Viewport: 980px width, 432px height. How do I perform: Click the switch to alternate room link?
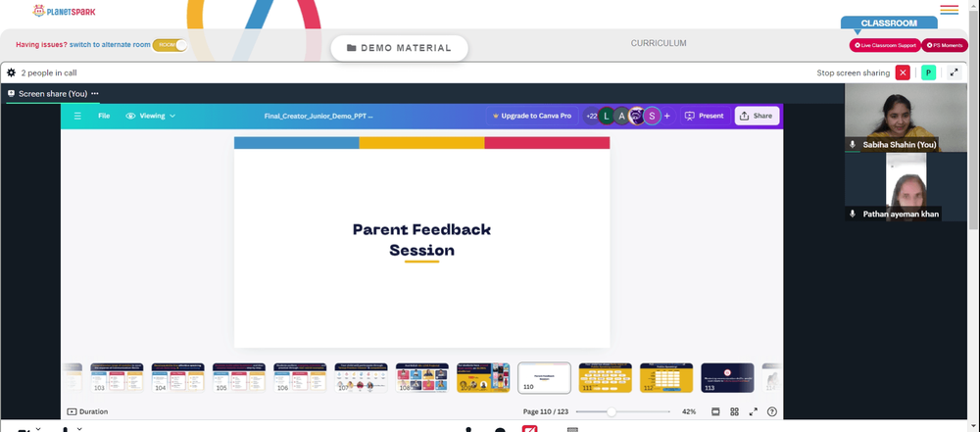(110, 45)
